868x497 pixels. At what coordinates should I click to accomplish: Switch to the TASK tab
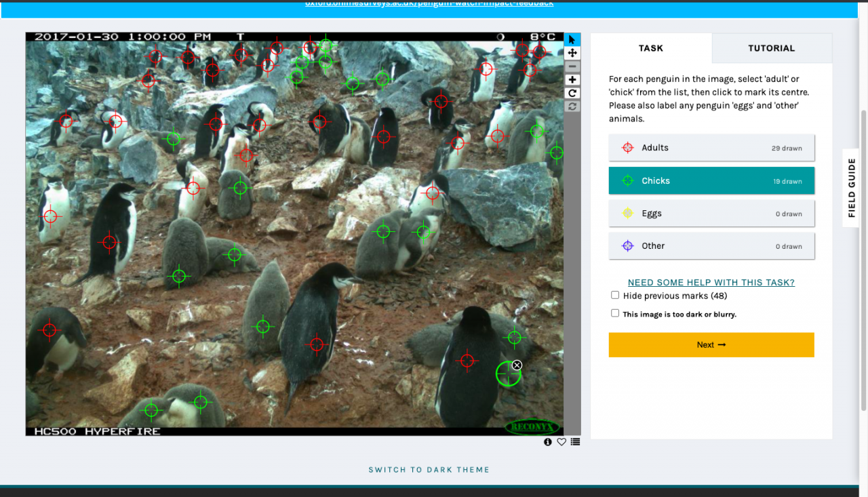coord(651,48)
